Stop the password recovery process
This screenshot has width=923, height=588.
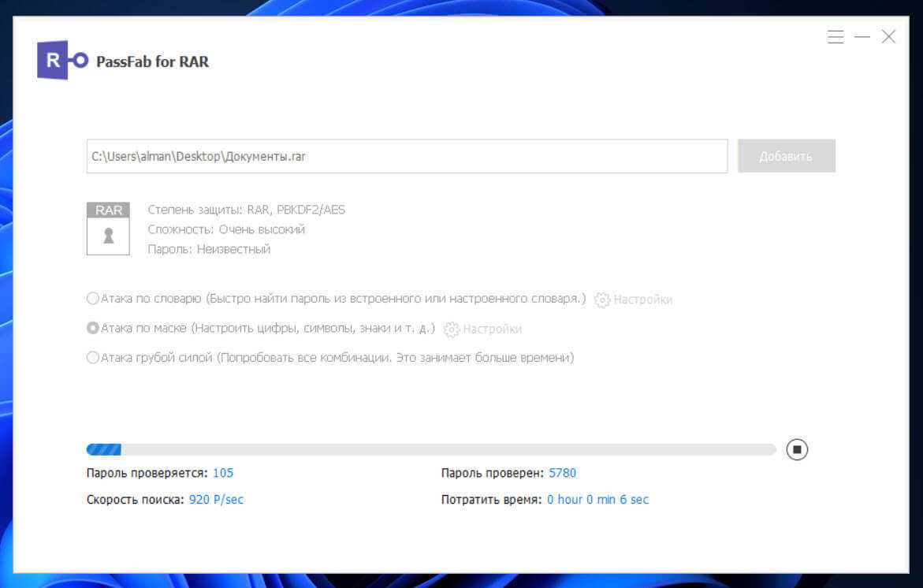[797, 449]
